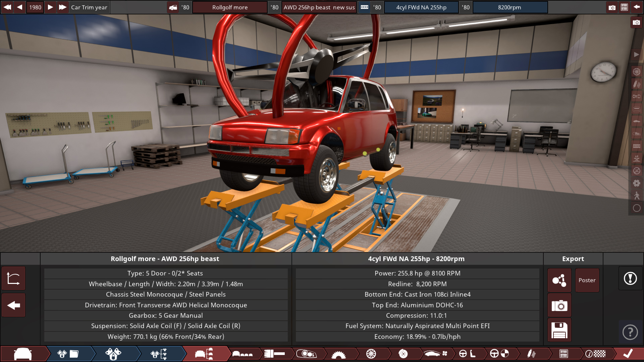The image size is (644, 362).
Task: Open the exclamation warnings button
Action: click(x=630, y=278)
